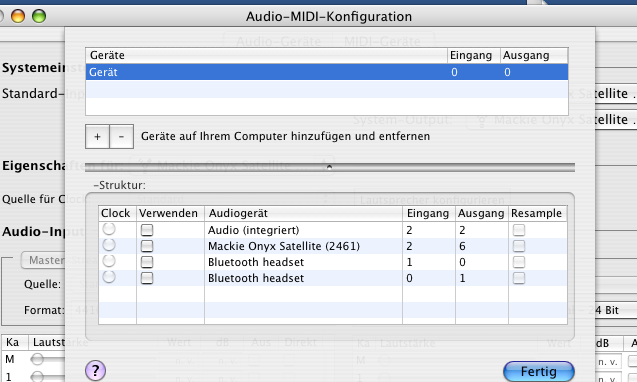Adjust channel 1 volume slider
637x382 pixels.
pos(37,376)
